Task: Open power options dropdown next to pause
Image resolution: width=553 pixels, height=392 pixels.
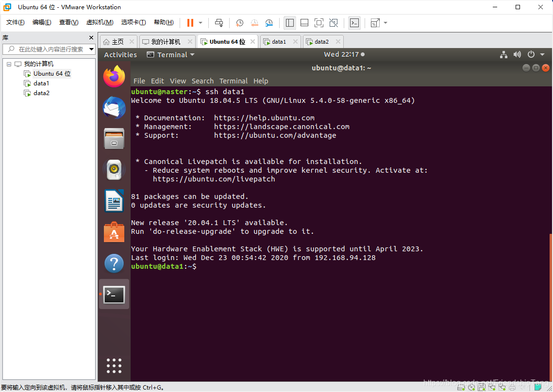Action: tap(201, 23)
